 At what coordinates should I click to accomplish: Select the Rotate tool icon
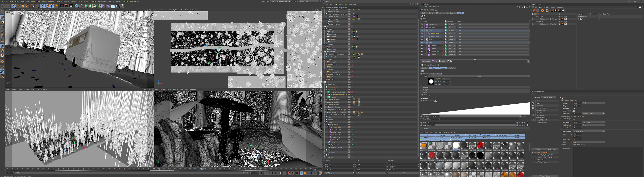[x=27, y=6]
